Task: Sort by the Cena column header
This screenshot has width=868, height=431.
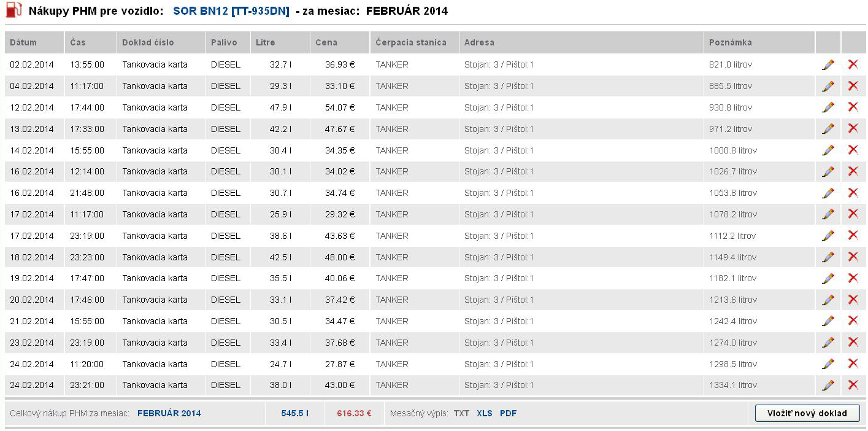Action: pos(340,42)
